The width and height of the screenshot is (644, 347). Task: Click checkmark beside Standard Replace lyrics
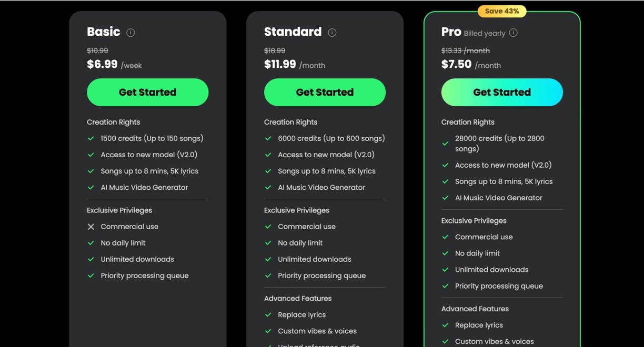tap(268, 315)
